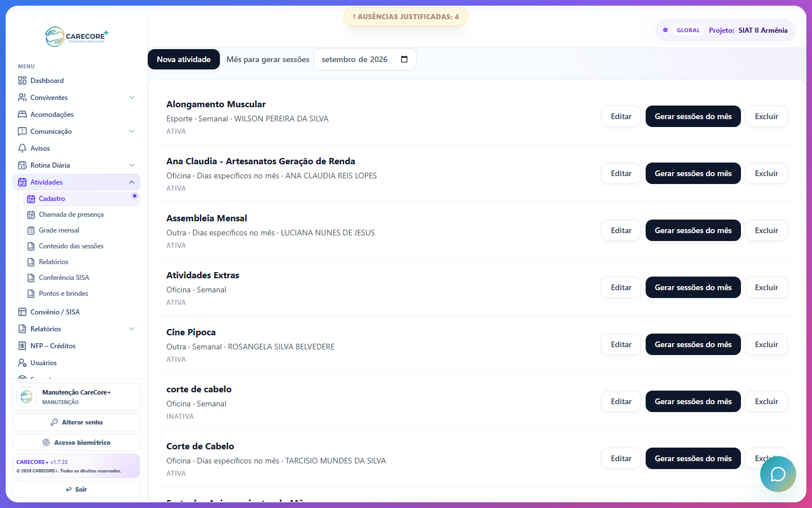Click the Convênio / SISA table icon

22,312
